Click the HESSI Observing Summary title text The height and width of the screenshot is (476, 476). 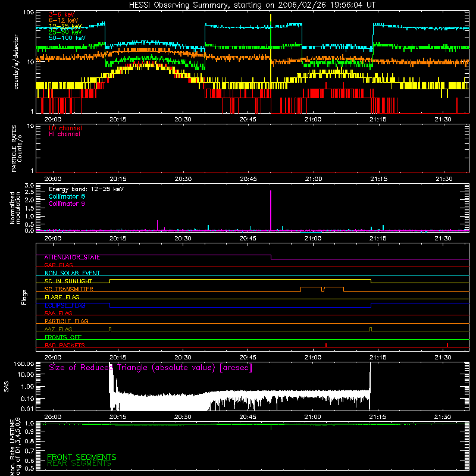click(x=252, y=5)
